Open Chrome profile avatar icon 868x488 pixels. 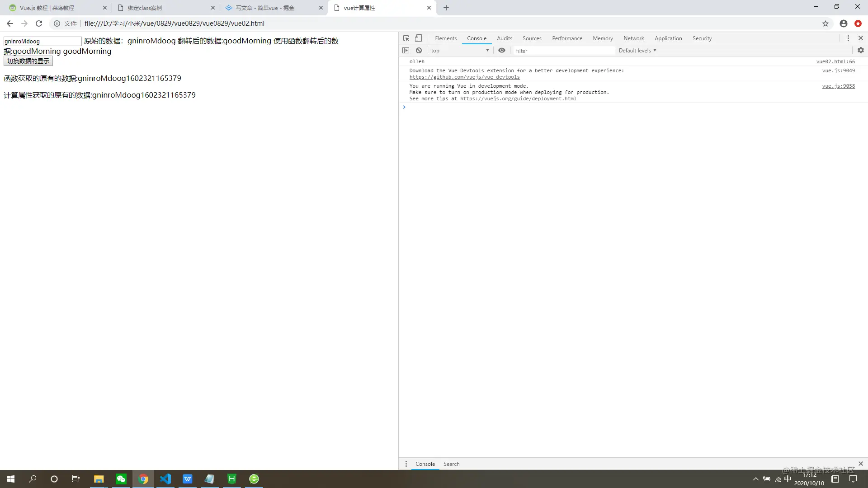(844, 23)
